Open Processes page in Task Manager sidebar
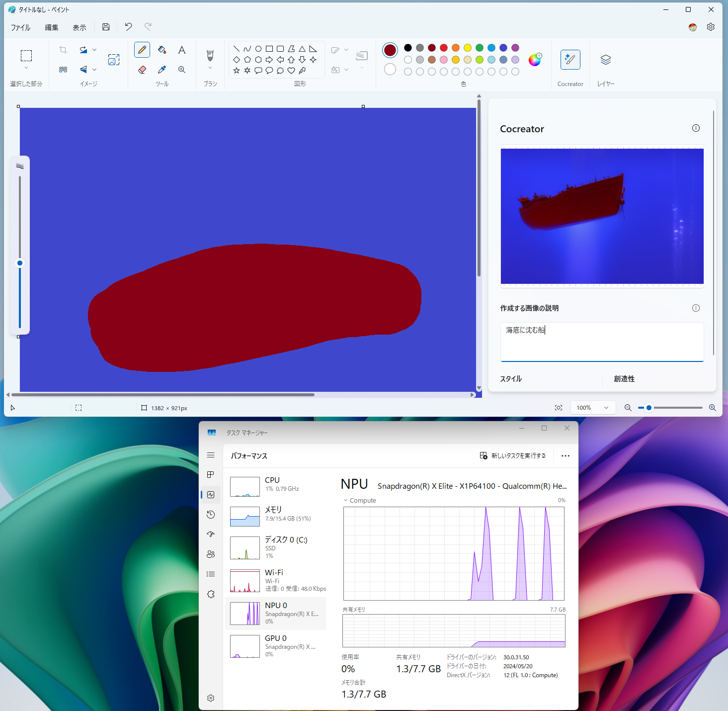This screenshot has width=728, height=711. pyautogui.click(x=211, y=475)
